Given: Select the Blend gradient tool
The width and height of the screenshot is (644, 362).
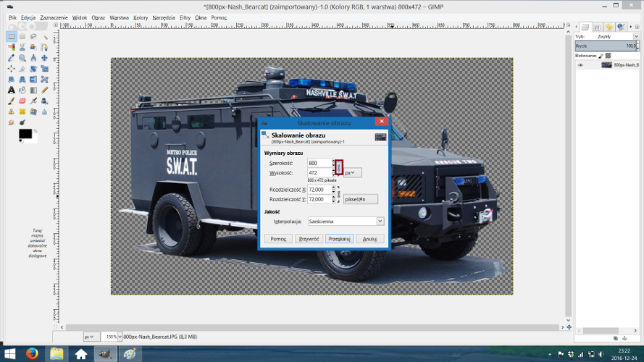Looking at the screenshot, I should tap(33, 90).
